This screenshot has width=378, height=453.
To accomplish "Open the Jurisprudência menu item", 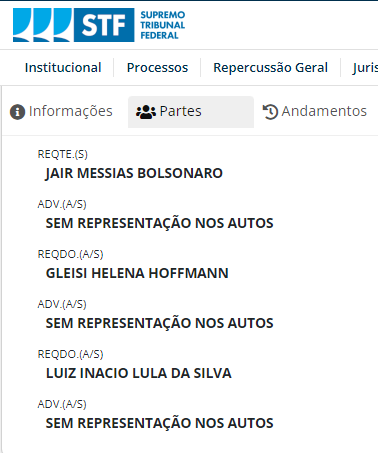I will click(365, 68).
